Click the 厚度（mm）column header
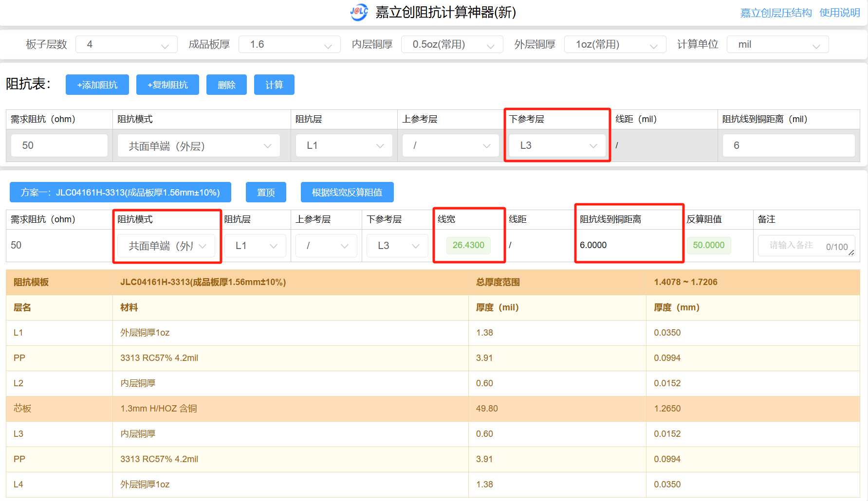868x501 pixels. [x=677, y=307]
